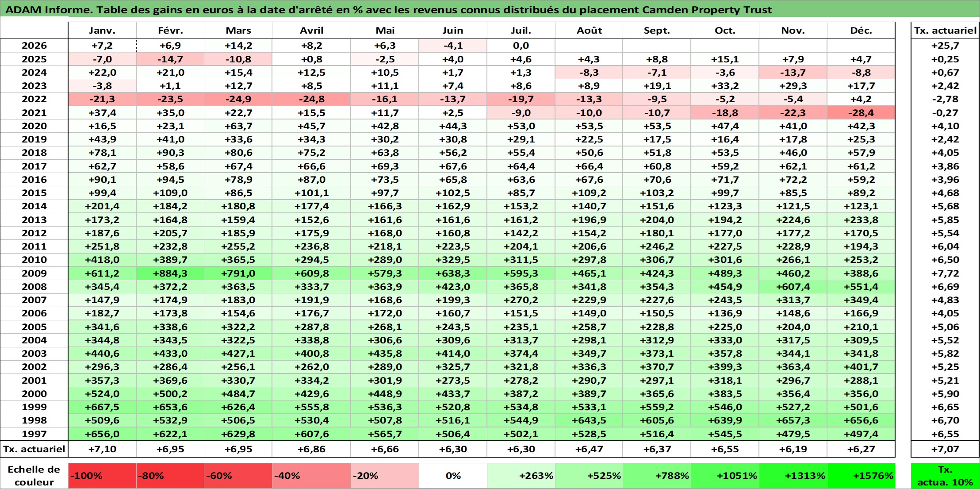Click the +63,7 cell in March 2020

click(x=238, y=126)
